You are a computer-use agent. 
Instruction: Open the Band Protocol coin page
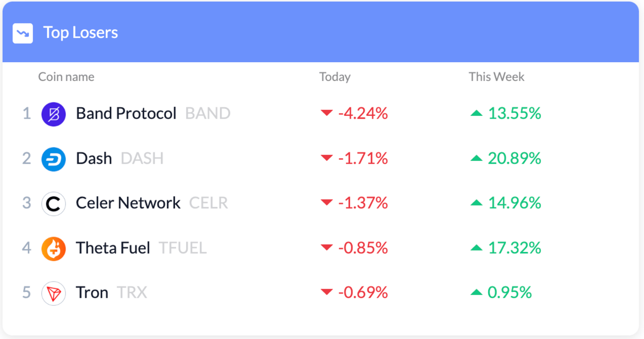[126, 114]
